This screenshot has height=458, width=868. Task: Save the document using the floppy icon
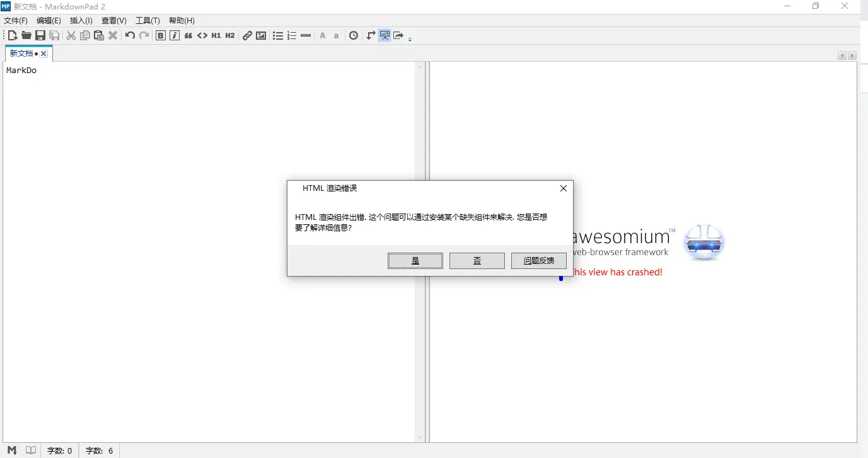(x=40, y=35)
